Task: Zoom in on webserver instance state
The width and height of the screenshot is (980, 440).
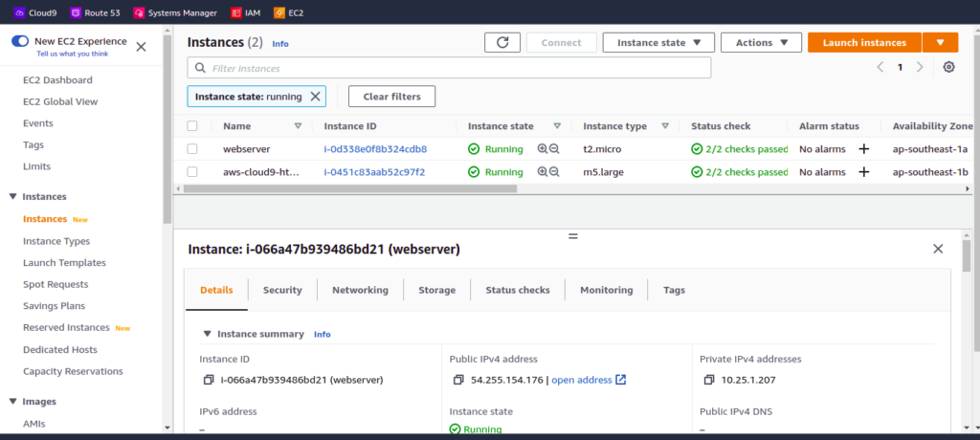Action: pos(542,149)
